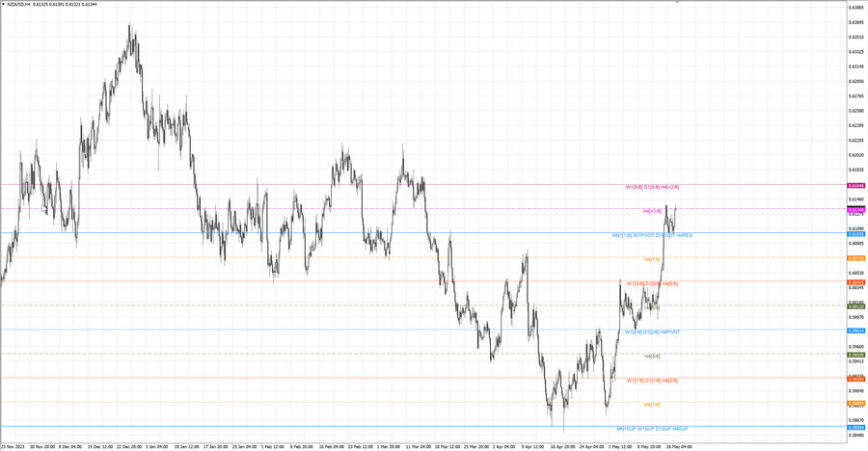Image resolution: width=868 pixels, height=451 pixels.
Task: Click the 0.58480 price scale value
Action: coord(856,435)
